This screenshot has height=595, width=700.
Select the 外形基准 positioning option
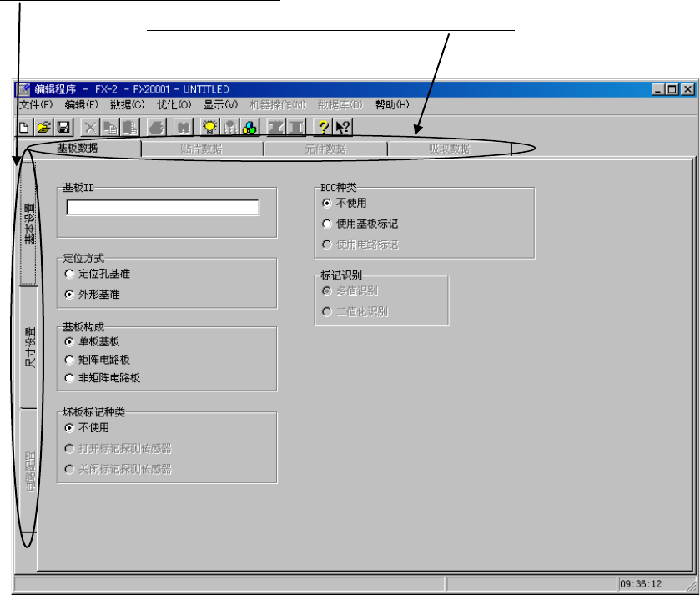coord(69,295)
